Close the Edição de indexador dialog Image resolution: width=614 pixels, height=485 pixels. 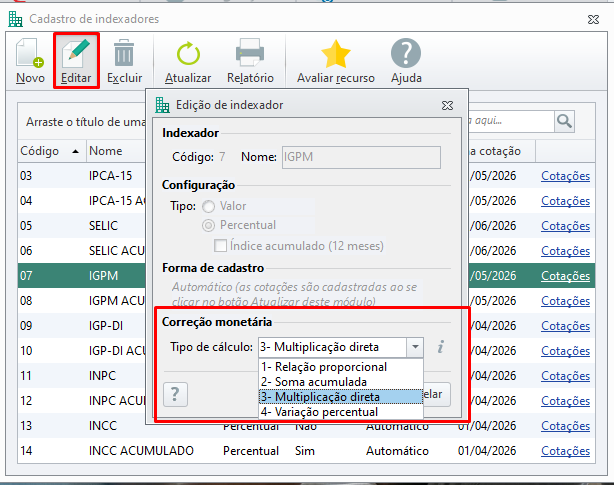448,105
